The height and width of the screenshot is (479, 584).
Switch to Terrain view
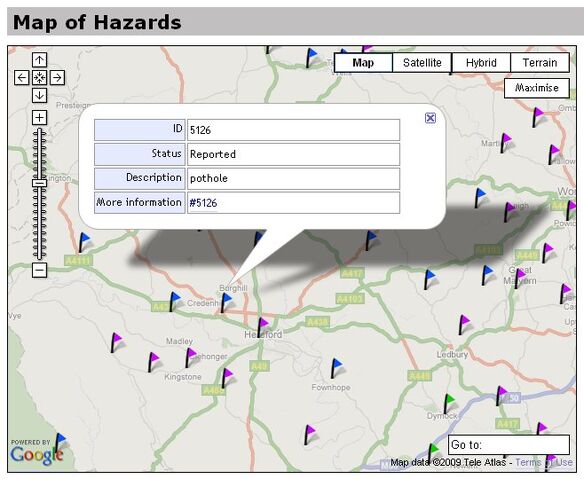pos(540,63)
